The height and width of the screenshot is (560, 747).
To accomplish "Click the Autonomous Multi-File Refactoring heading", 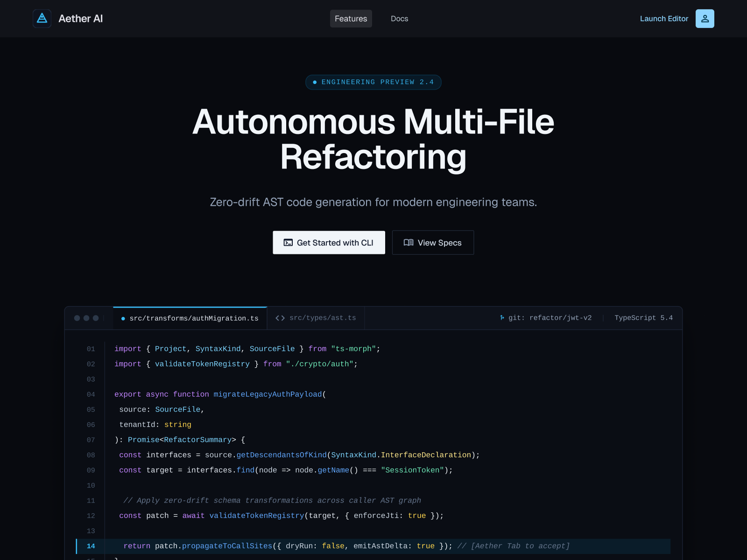I will click(x=373, y=140).
